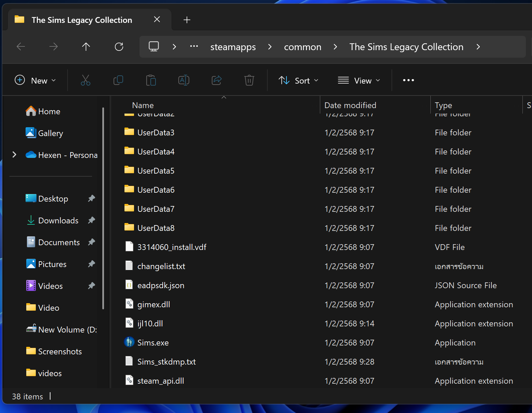532x413 pixels.
Task: Click the Share icon in toolbar
Action: pyautogui.click(x=217, y=80)
